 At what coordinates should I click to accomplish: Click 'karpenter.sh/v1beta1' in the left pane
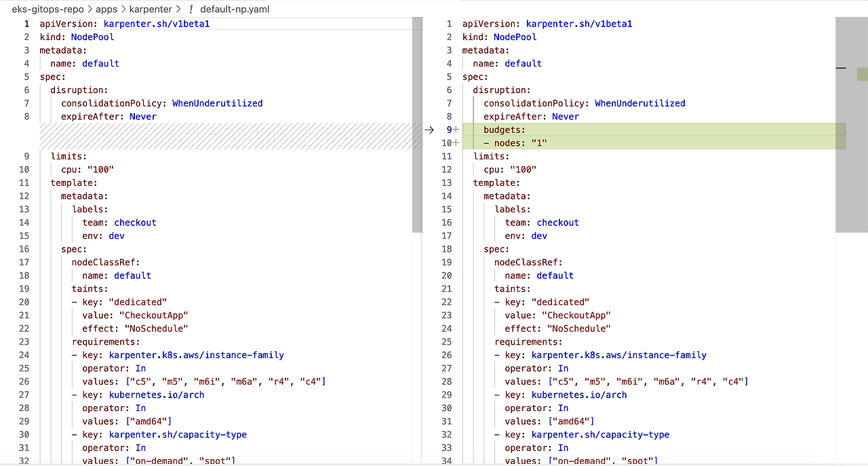coord(157,24)
